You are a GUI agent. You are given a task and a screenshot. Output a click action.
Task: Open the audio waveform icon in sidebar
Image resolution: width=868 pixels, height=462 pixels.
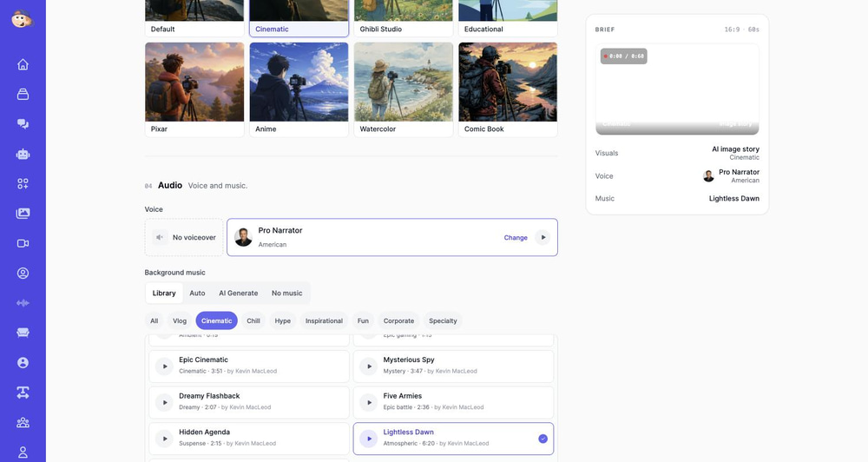click(23, 303)
